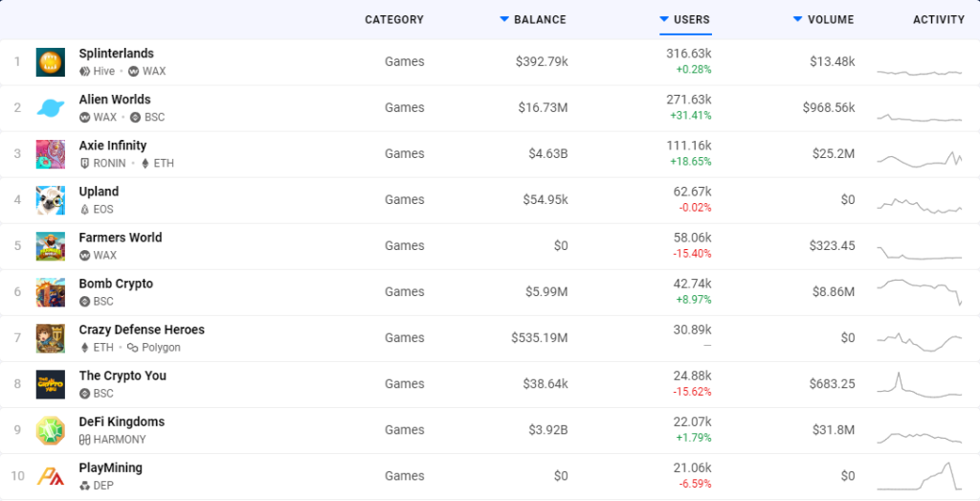Open the Splinterlands name link
The image size is (980, 501).
(x=116, y=54)
